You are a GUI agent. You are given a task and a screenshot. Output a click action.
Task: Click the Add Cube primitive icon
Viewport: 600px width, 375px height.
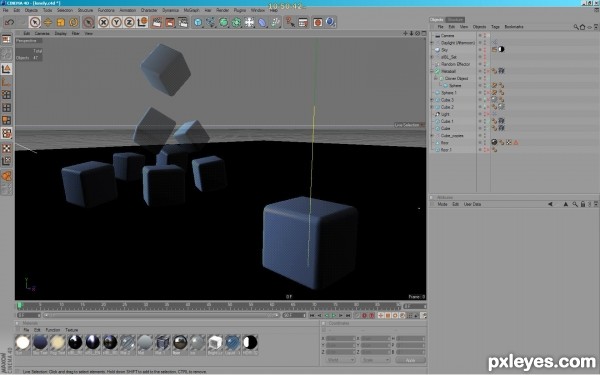pyautogui.click(x=198, y=22)
